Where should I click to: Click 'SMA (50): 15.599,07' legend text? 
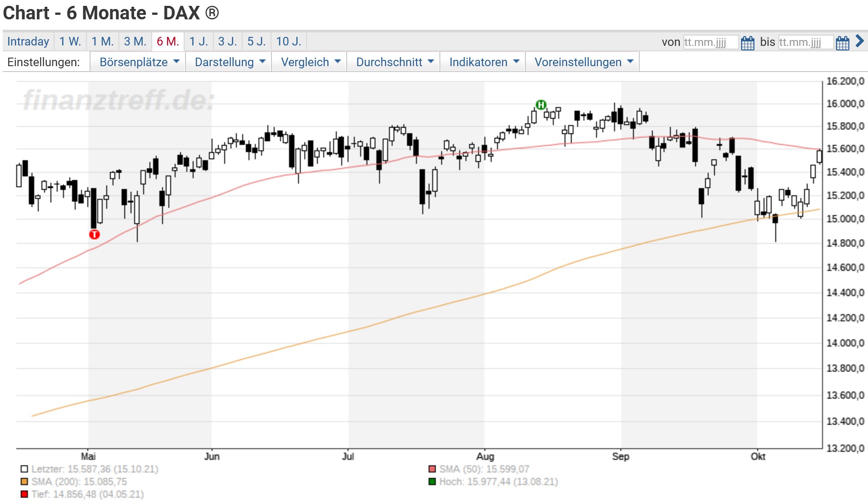click(484, 469)
